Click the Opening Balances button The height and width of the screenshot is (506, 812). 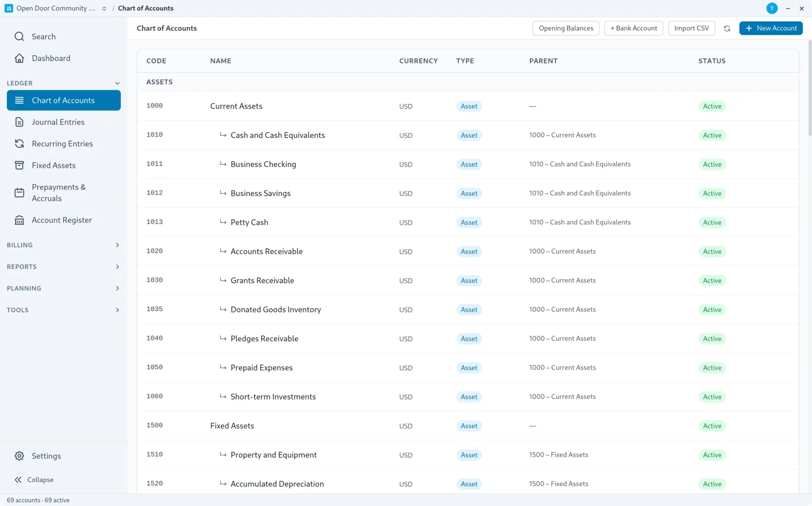pyautogui.click(x=566, y=28)
